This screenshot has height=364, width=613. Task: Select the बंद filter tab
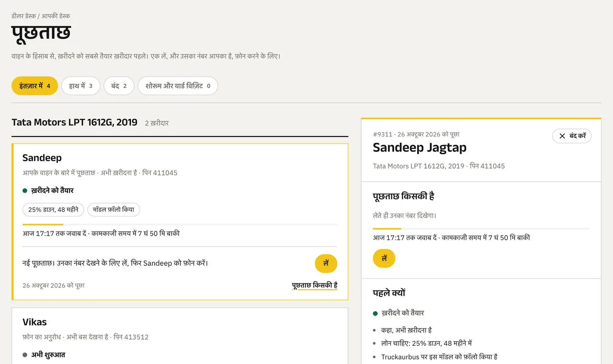(x=119, y=86)
